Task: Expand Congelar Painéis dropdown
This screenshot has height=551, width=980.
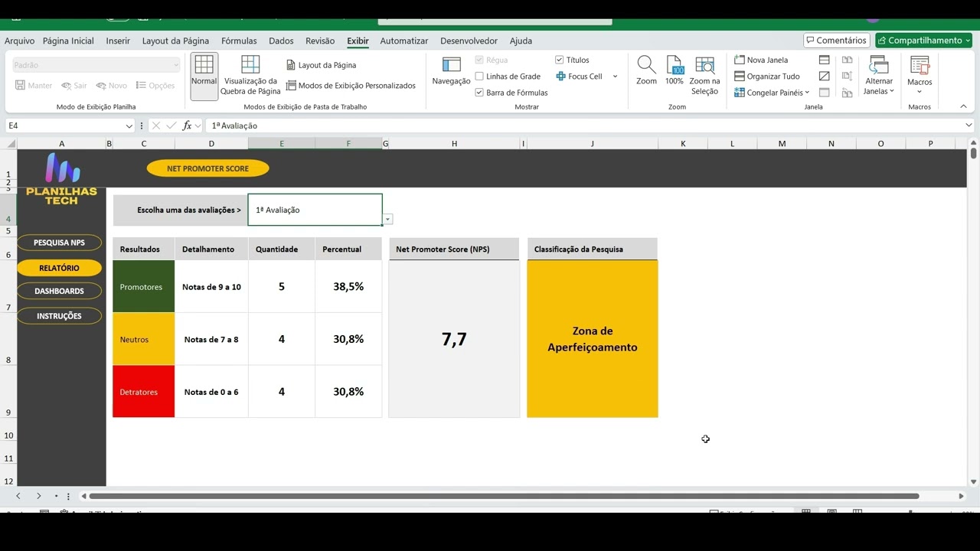Action: coord(807,93)
